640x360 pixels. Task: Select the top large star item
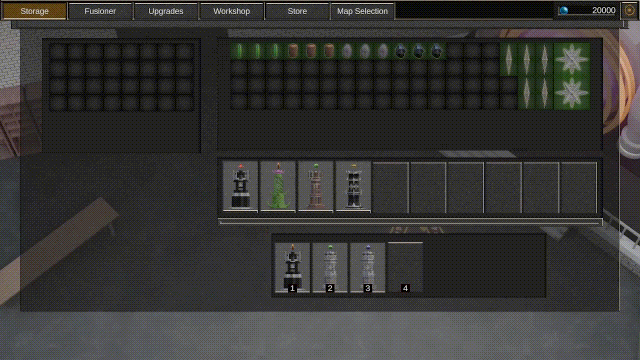[572, 60]
